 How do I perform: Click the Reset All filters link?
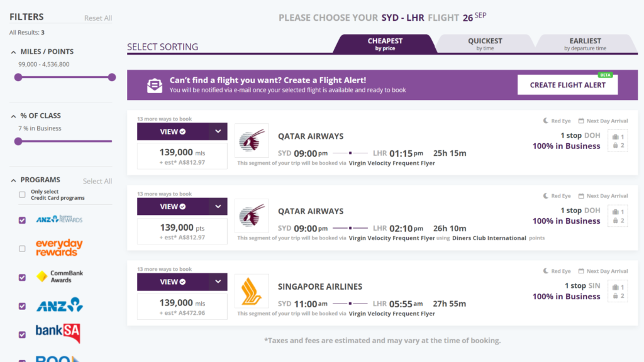pos(98,18)
